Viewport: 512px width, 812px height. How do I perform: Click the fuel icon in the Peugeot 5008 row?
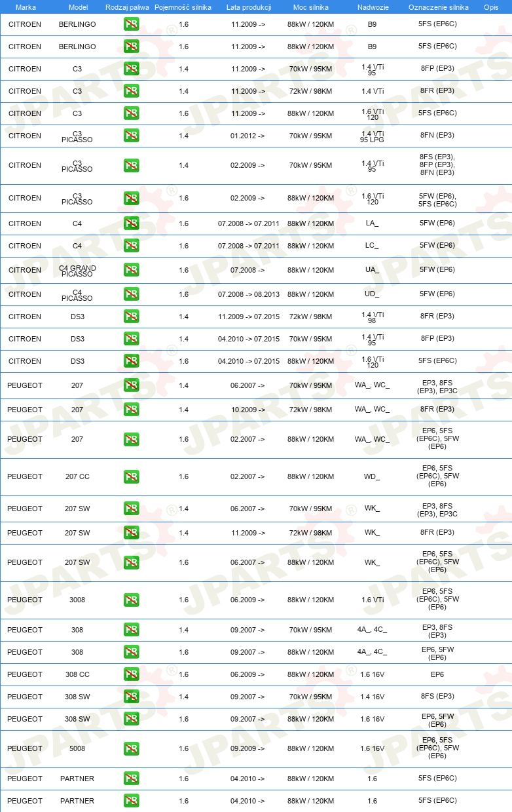131,748
